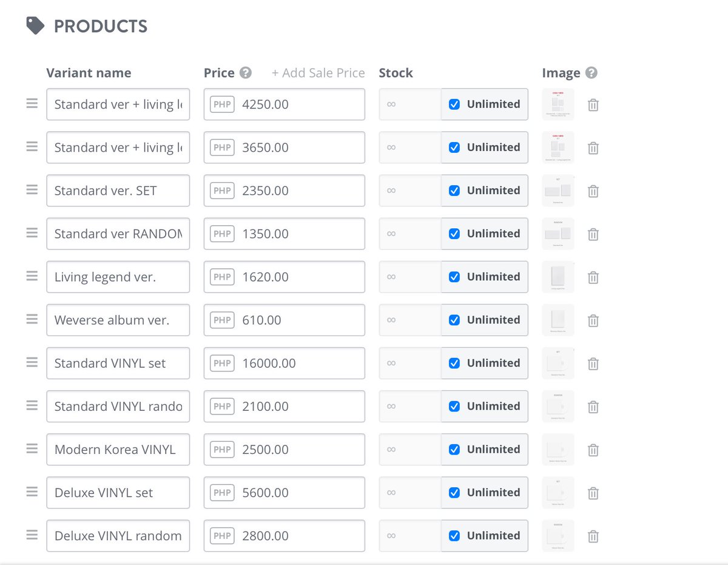The height and width of the screenshot is (565, 728).
Task: Uncheck Unlimited stock for 4250.00 variant
Action: (454, 104)
